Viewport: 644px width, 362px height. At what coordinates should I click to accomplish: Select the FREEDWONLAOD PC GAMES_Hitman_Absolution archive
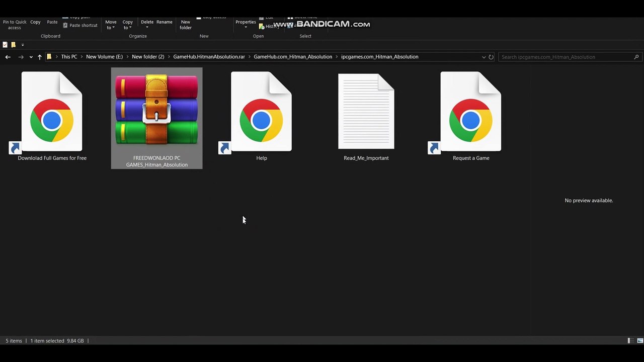(x=156, y=119)
